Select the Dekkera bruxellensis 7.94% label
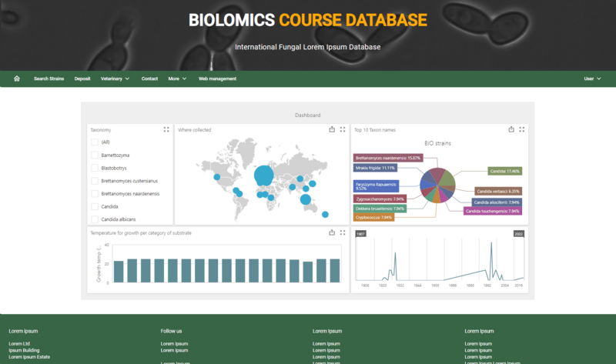 pos(380,209)
